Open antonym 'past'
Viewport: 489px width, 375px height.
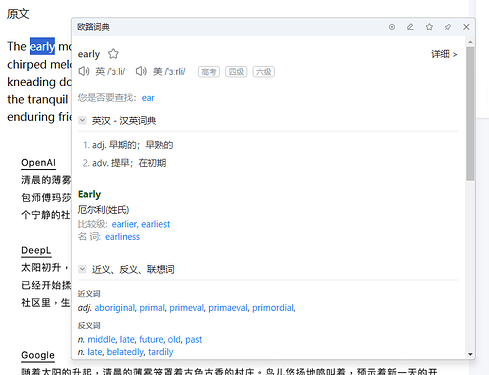194,340
